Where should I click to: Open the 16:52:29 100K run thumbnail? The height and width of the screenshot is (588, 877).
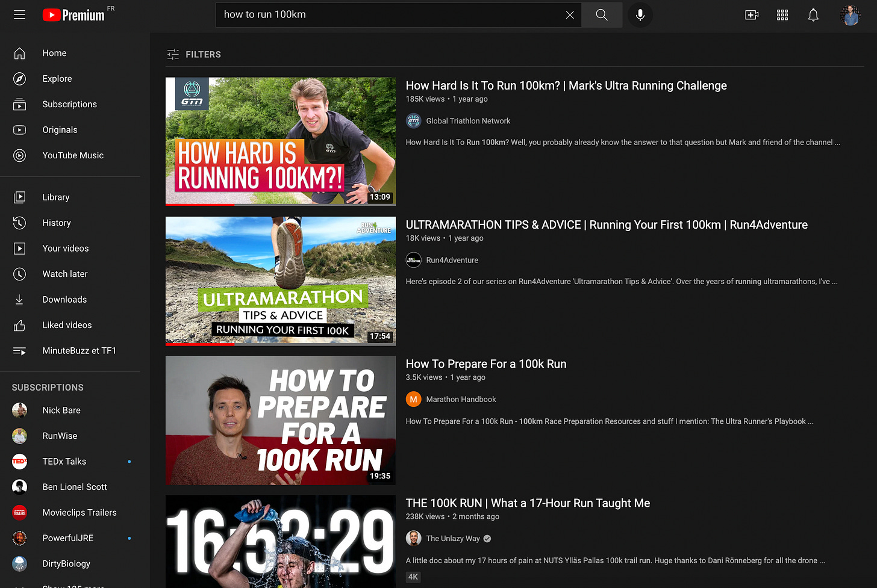pos(281,542)
